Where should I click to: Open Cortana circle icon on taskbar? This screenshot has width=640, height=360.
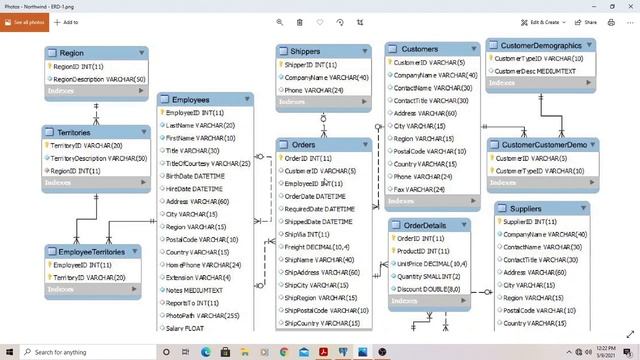166,352
